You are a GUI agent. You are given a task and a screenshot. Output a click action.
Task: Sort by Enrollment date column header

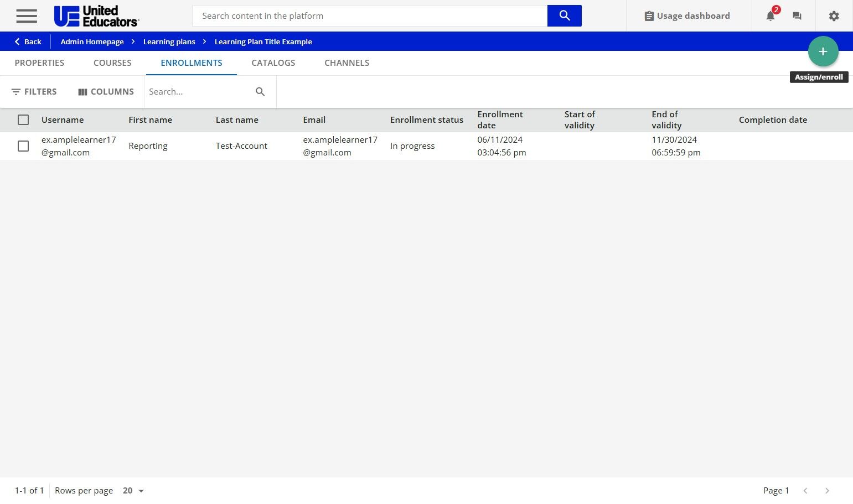(x=500, y=120)
